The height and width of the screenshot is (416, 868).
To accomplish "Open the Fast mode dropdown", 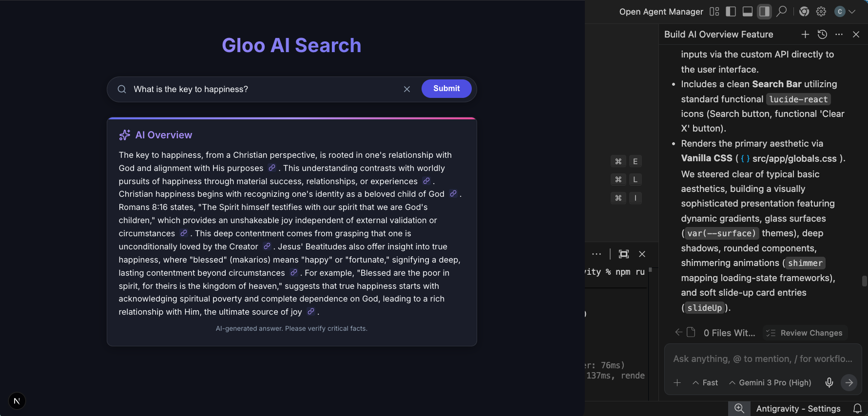I will point(705,382).
